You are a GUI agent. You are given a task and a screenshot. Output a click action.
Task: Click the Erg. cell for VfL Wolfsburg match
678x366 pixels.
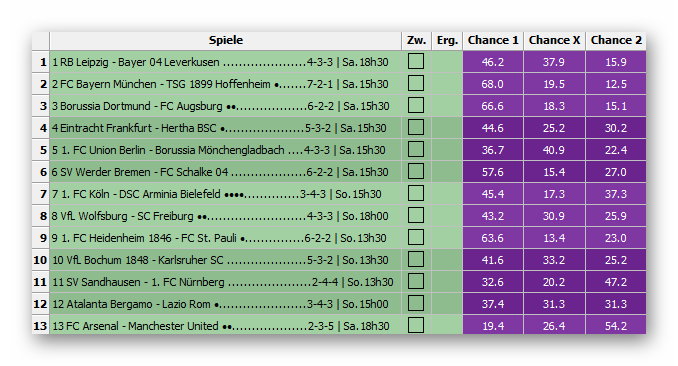[x=447, y=216]
